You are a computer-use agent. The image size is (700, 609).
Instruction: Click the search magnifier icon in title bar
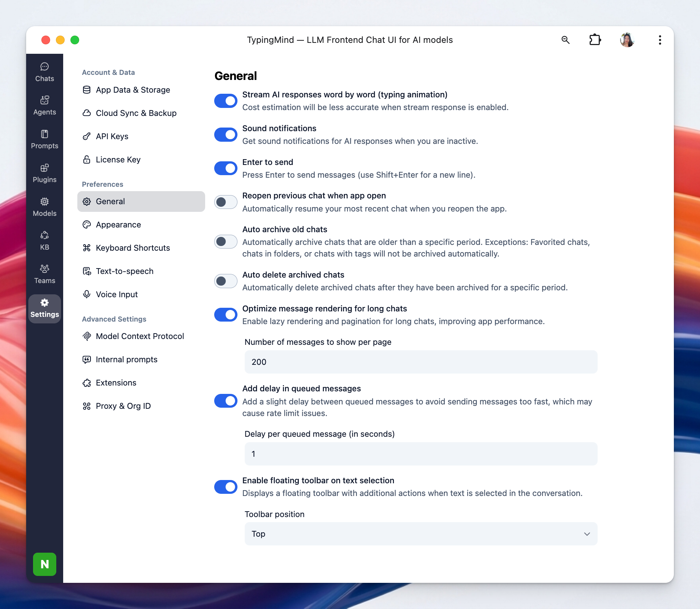click(x=565, y=40)
